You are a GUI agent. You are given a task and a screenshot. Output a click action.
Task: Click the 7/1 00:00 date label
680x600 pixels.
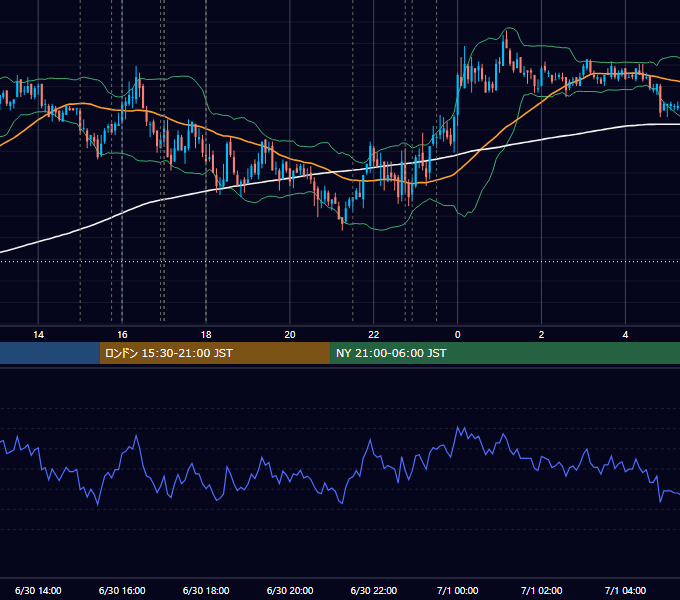coord(458,590)
